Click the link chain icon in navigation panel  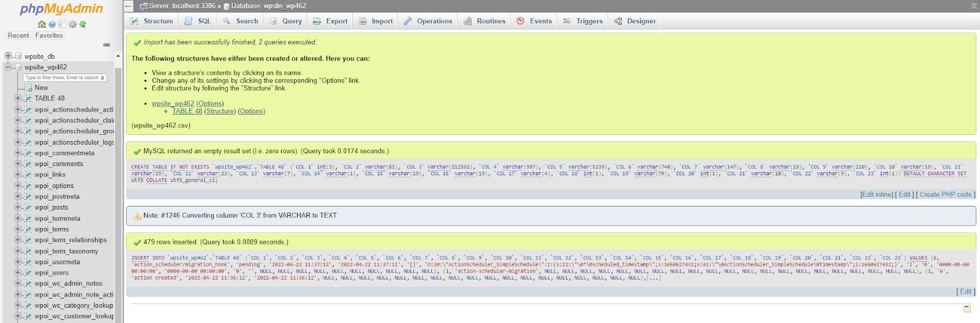107,45
